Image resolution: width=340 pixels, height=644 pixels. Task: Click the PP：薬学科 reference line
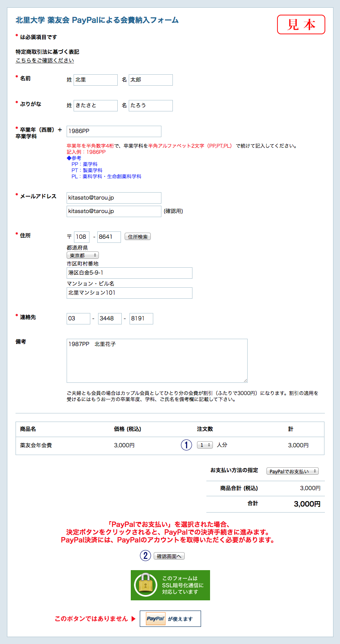click(x=85, y=164)
